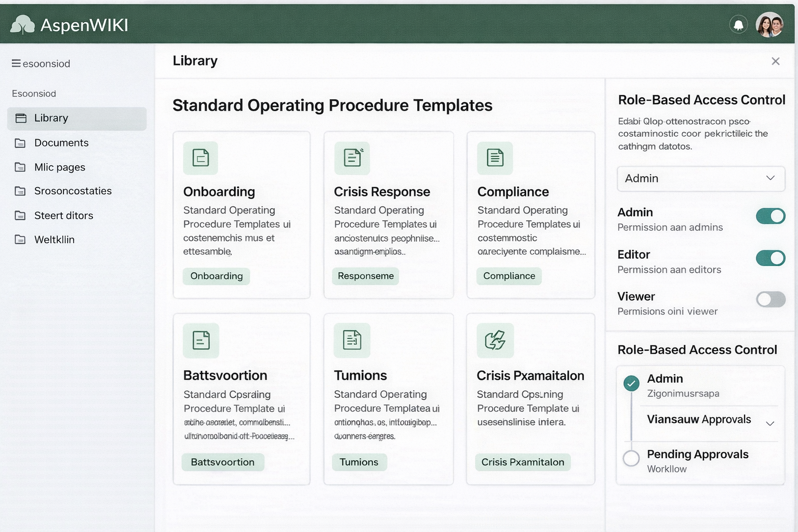This screenshot has height=532, width=798.
Task: Open the Admin role dropdown
Action: 700,179
